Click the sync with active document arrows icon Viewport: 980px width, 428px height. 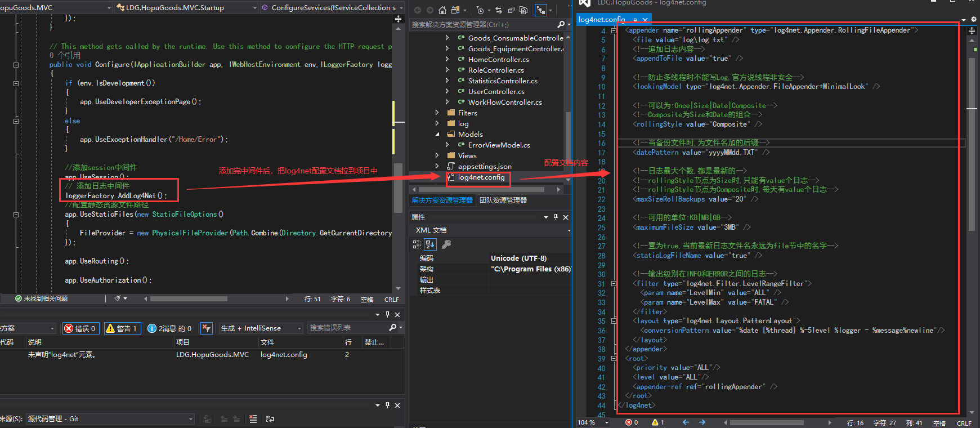pos(499,10)
